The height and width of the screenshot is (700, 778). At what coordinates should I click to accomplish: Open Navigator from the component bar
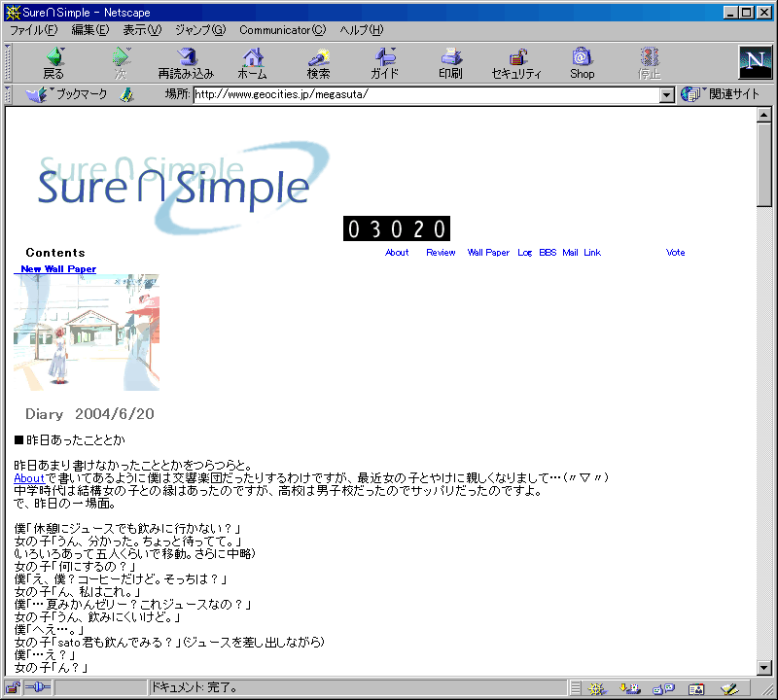pos(597,688)
